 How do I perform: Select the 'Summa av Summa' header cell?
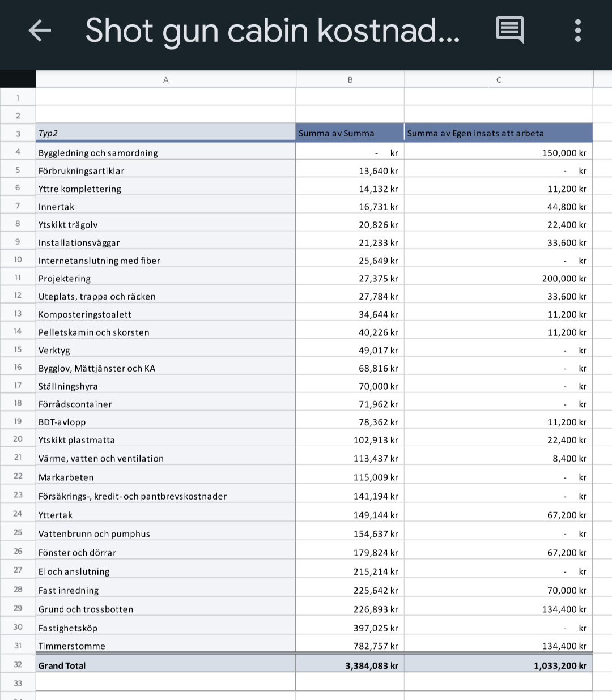coord(350,133)
